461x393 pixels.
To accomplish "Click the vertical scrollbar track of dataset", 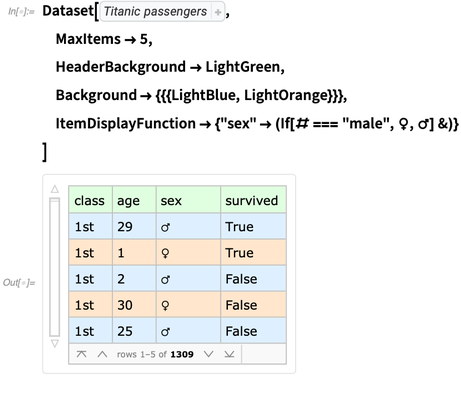I will click(x=55, y=267).
